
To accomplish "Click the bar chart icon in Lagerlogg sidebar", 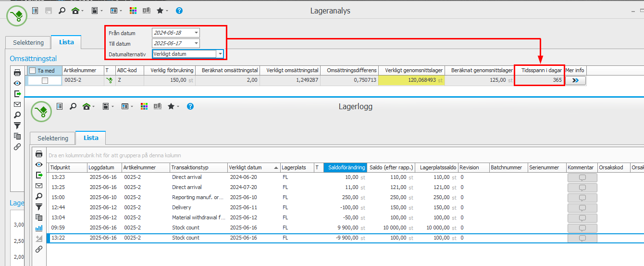I will pos(39,228).
